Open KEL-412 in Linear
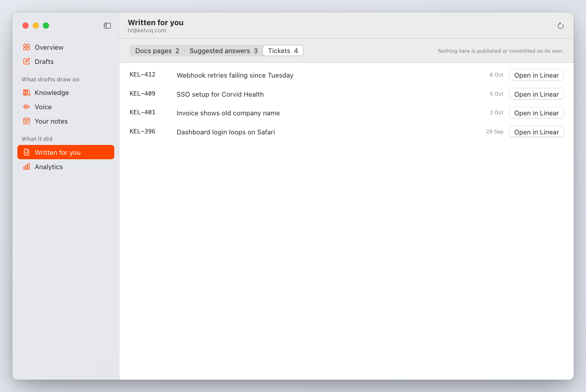Screen dimensions: 586x392 (x=536, y=75)
